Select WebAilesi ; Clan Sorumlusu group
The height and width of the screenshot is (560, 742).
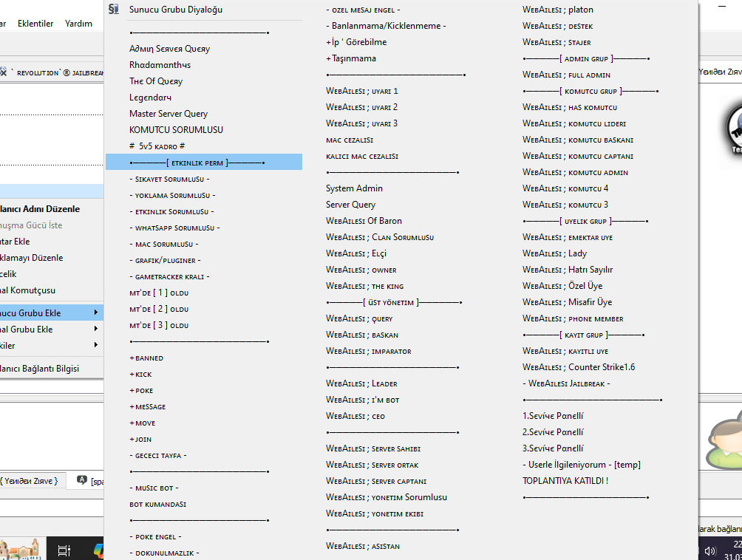[x=380, y=237]
